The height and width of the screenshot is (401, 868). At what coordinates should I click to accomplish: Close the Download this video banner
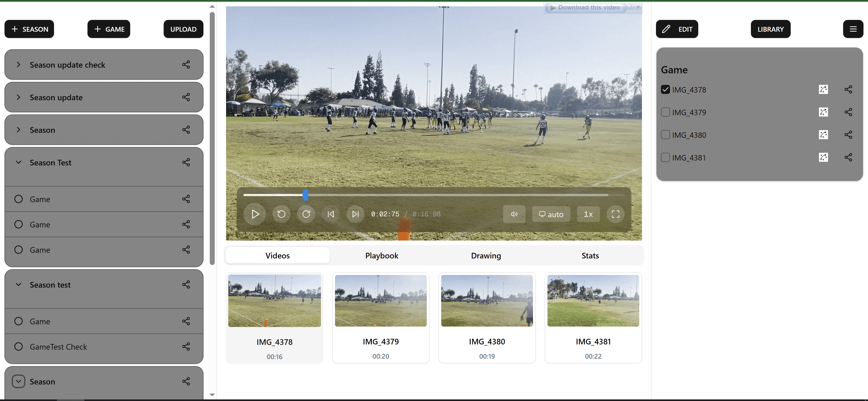(638, 6)
